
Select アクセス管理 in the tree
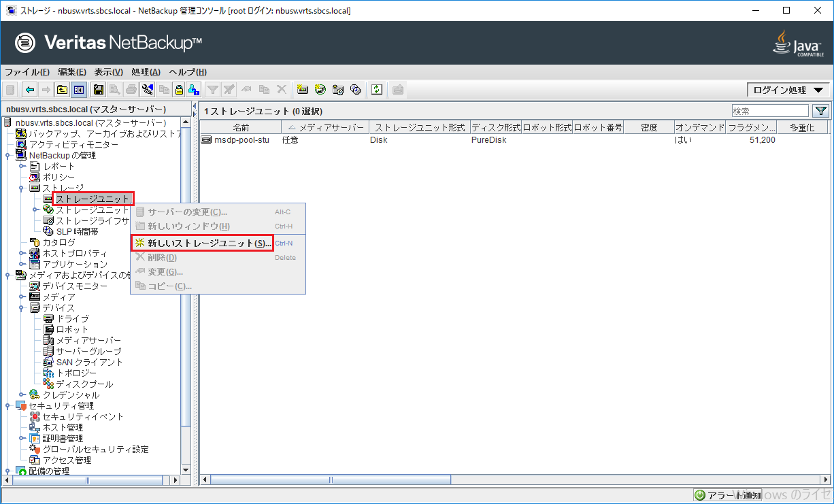67,460
